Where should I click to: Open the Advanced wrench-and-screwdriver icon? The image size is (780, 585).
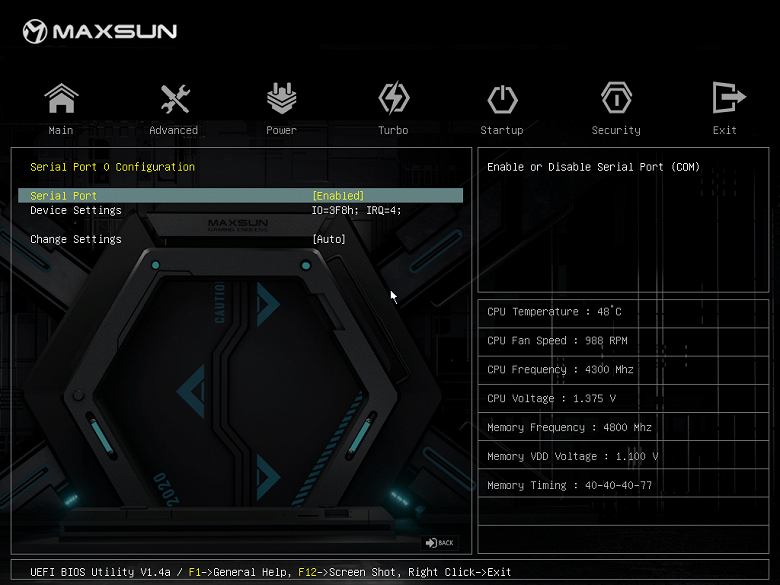click(x=175, y=98)
